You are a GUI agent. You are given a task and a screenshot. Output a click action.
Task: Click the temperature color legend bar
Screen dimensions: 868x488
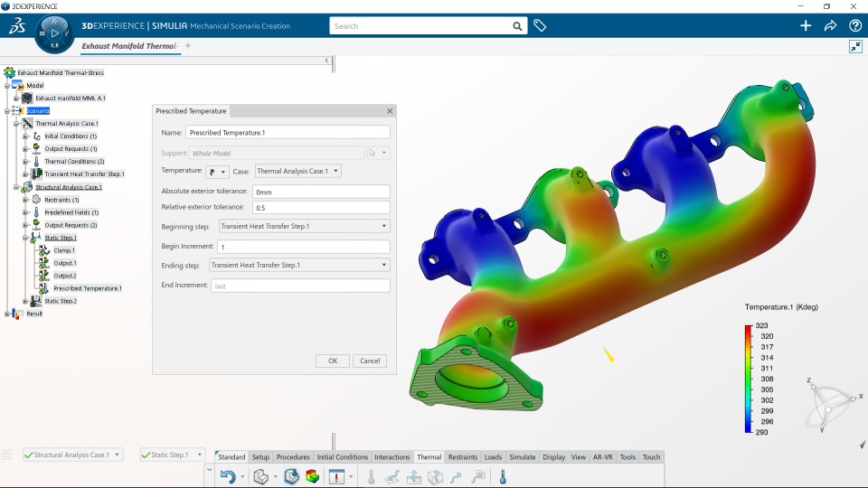pos(749,379)
